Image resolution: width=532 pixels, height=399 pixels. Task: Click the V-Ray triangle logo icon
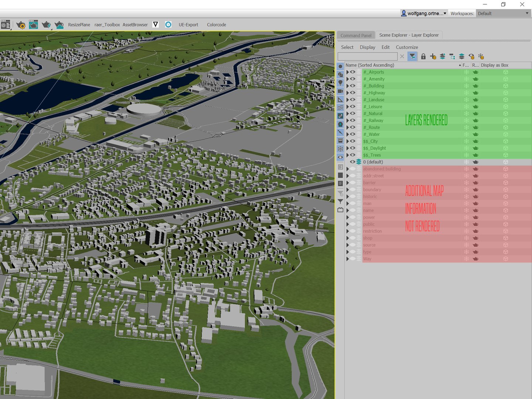(x=156, y=24)
